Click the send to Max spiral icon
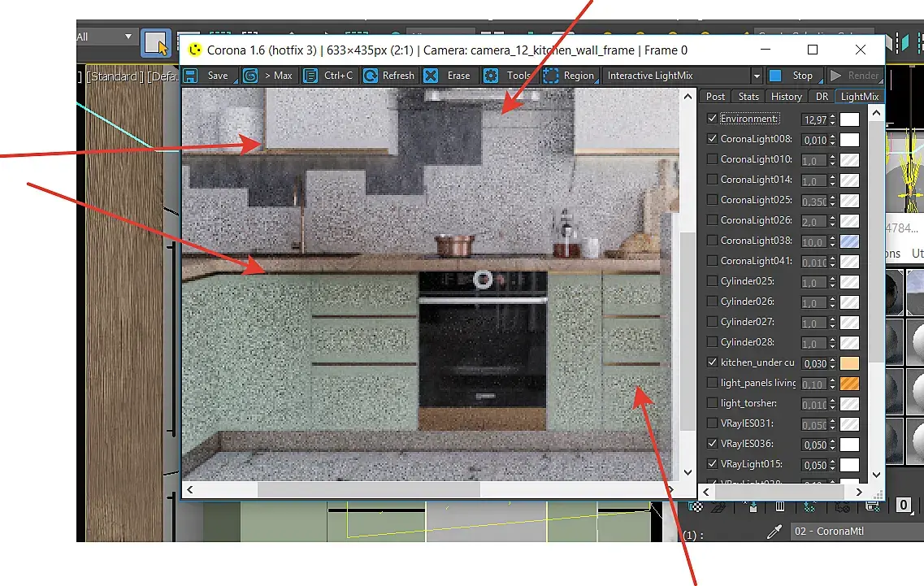Screen dimensions: 924x586 click(x=250, y=76)
